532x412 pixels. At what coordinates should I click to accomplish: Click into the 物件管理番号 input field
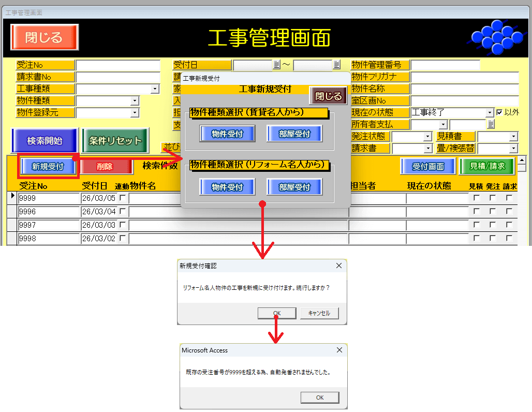pyautogui.click(x=445, y=65)
